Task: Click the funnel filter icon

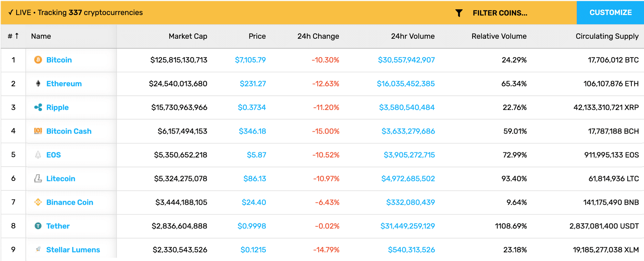Action: point(459,13)
